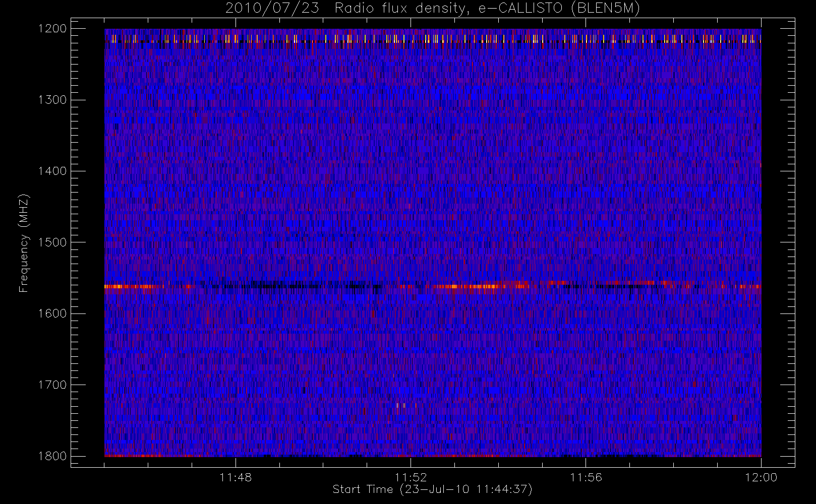Click the 1800 frequency tick label

[x=52, y=456]
